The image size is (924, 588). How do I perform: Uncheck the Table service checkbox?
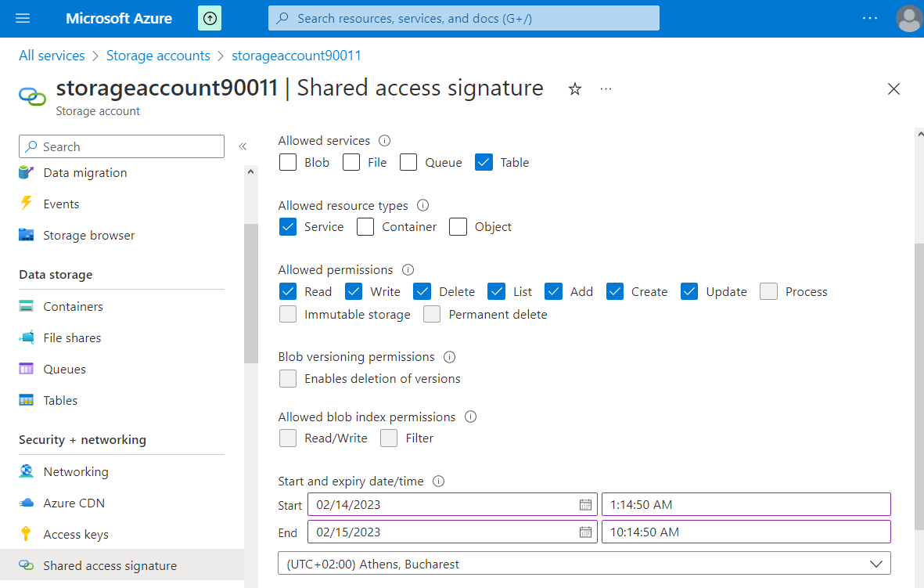[484, 162]
